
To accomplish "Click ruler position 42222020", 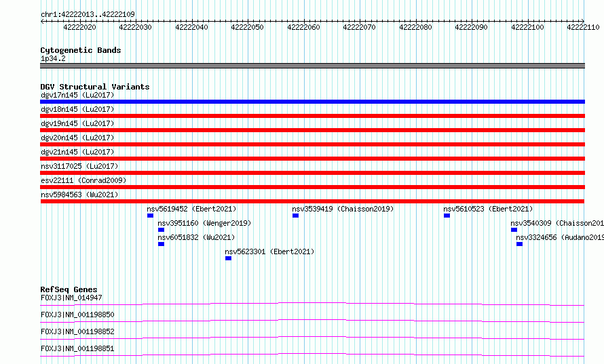I will [x=79, y=27].
